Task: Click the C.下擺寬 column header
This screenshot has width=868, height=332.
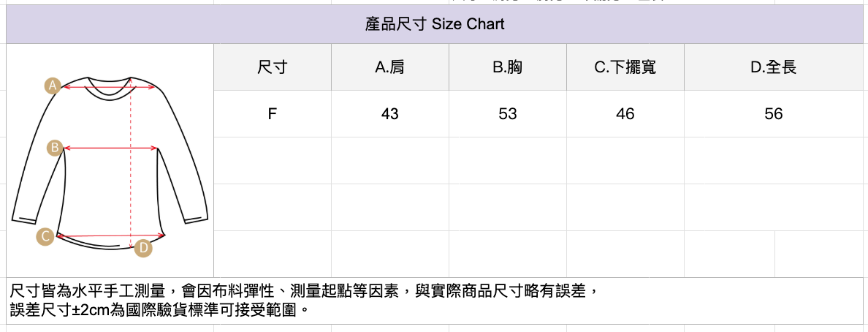Action: pos(625,67)
